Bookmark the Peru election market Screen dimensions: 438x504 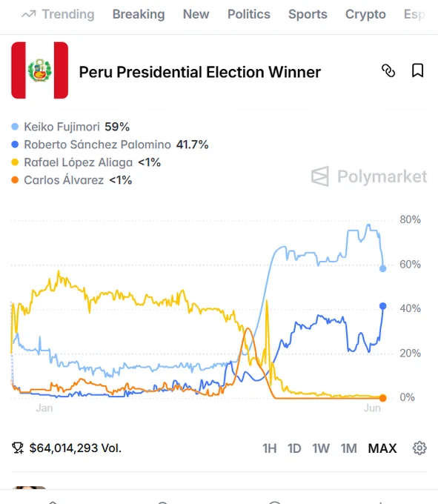tap(417, 70)
